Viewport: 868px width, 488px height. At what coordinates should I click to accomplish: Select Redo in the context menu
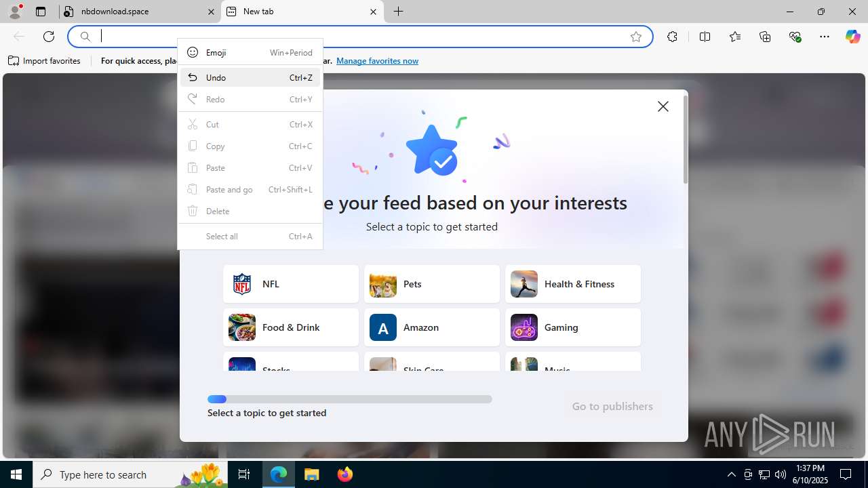coord(250,99)
